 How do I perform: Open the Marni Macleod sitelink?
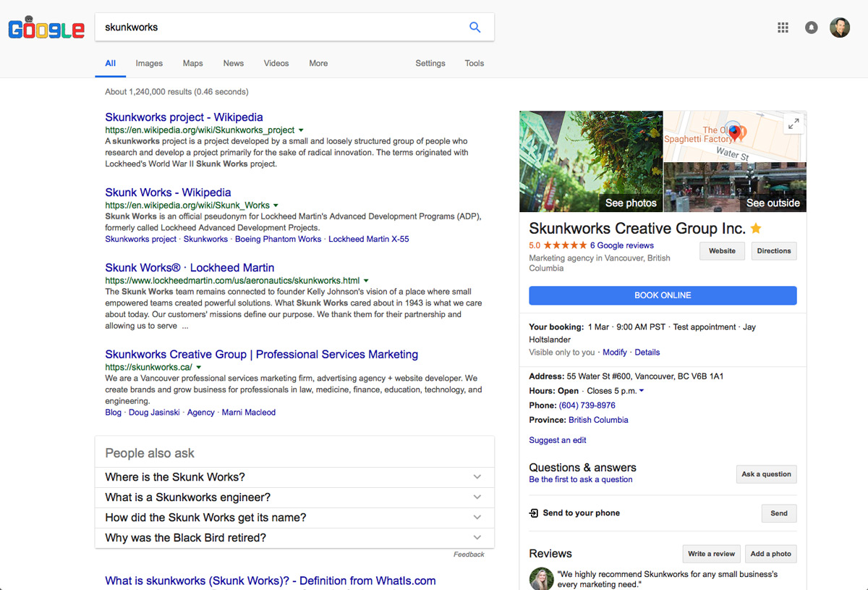coord(249,413)
